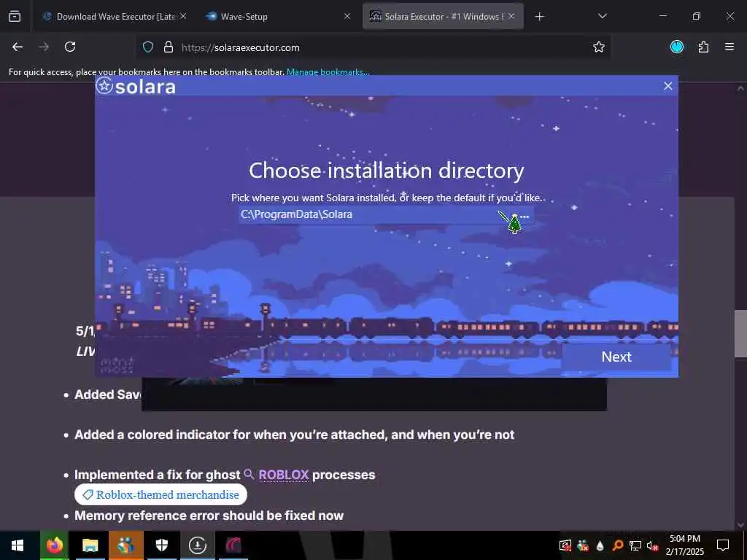The height and width of the screenshot is (560, 747).
Task: Bookmark this page with the star
Action: click(x=599, y=47)
